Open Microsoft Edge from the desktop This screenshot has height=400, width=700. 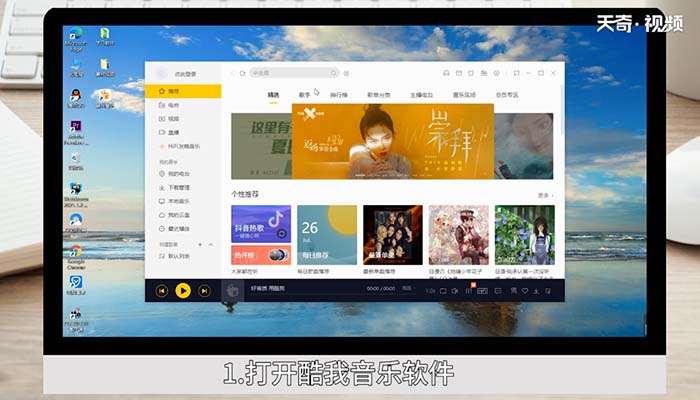coord(76,38)
